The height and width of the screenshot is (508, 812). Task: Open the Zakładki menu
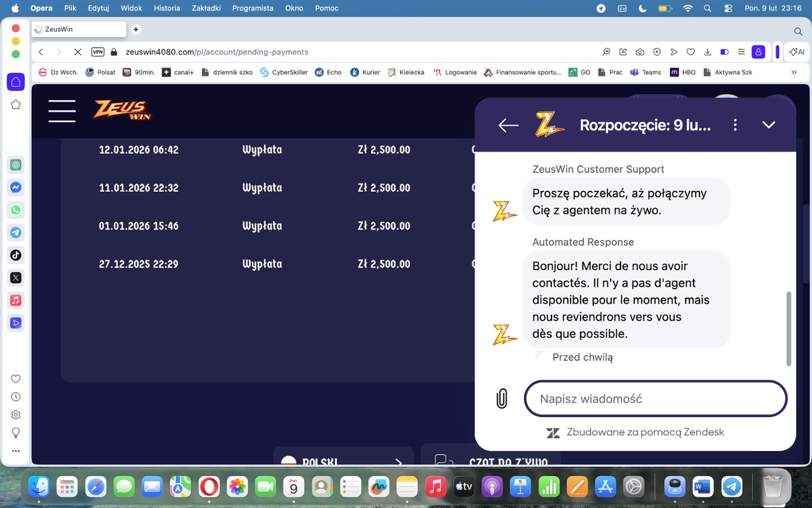[206, 8]
